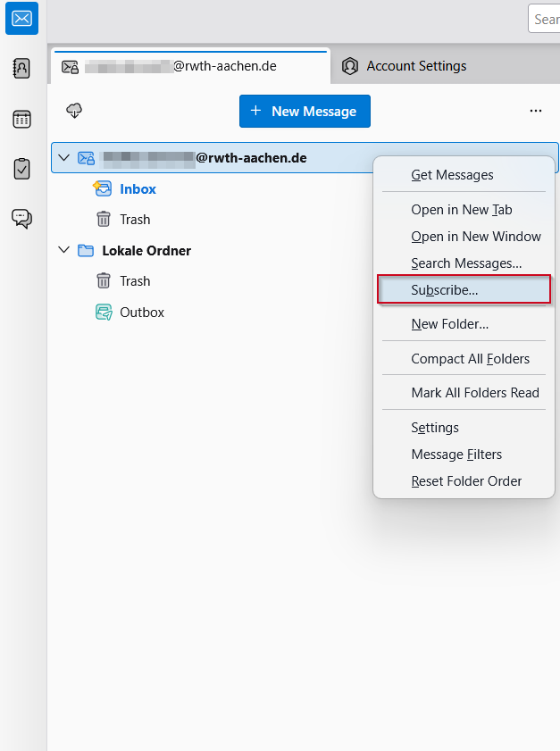Click the New Message button
The width and height of the screenshot is (560, 751).
click(305, 111)
